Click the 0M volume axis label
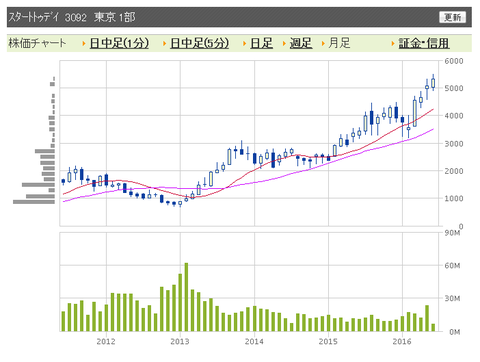Viewport: 480px width, 362px height. (455, 332)
